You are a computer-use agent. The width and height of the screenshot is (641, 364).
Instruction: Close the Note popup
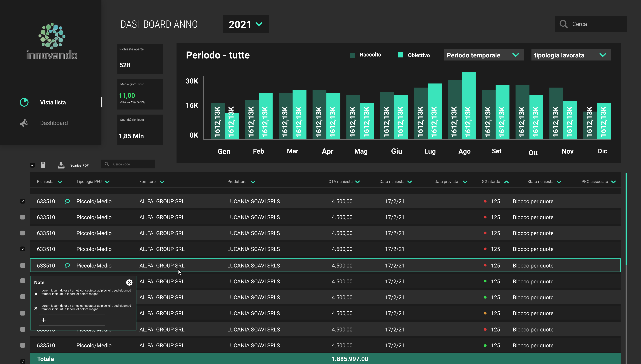click(x=129, y=283)
